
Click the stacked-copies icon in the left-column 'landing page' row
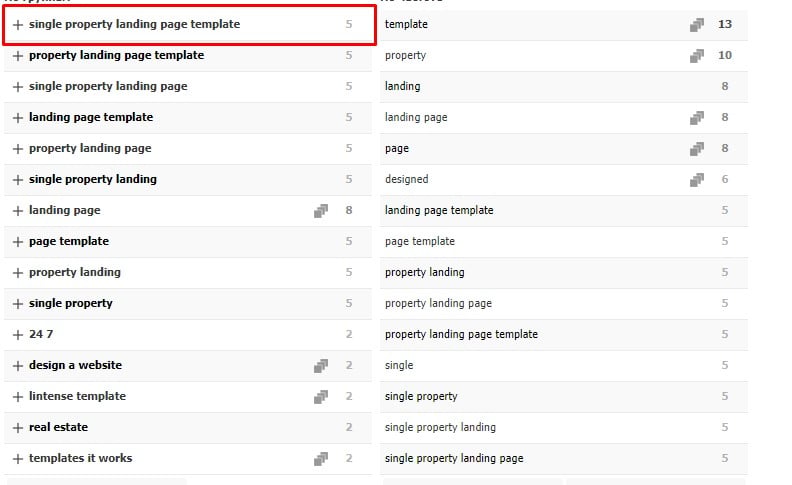[321, 210]
